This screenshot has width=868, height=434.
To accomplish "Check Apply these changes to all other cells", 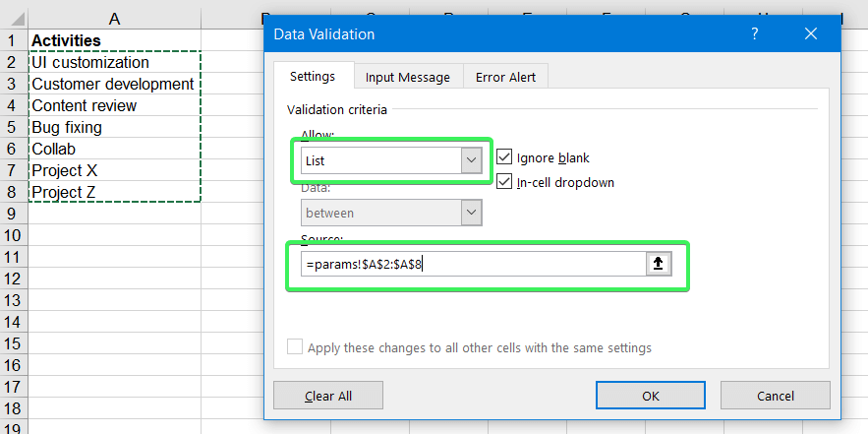I will [295, 347].
